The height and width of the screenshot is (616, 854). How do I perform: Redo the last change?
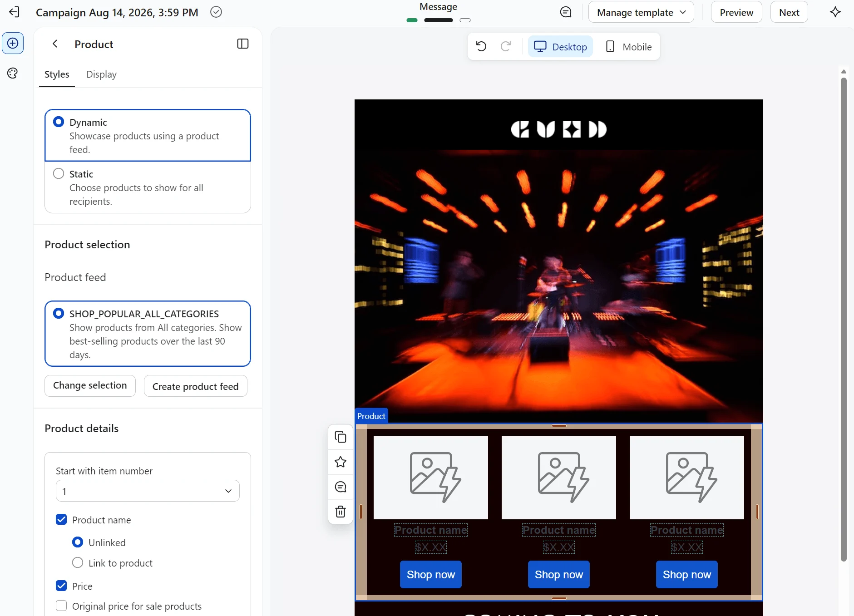[x=506, y=46]
